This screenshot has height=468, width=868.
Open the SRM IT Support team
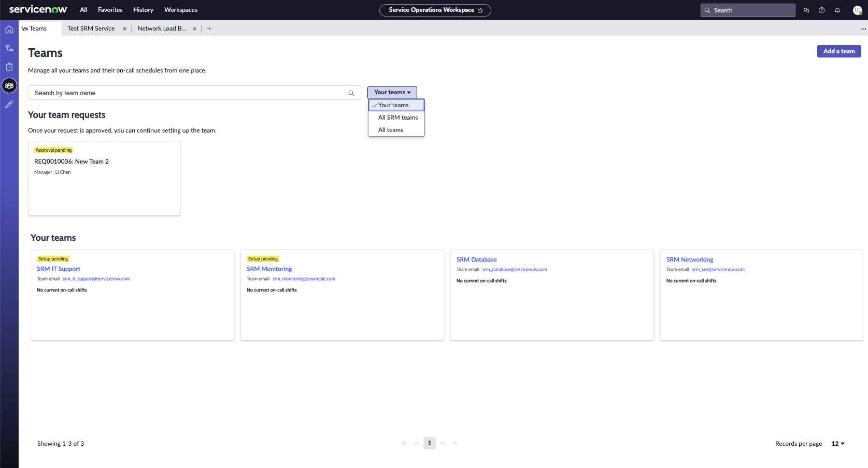[x=59, y=269]
